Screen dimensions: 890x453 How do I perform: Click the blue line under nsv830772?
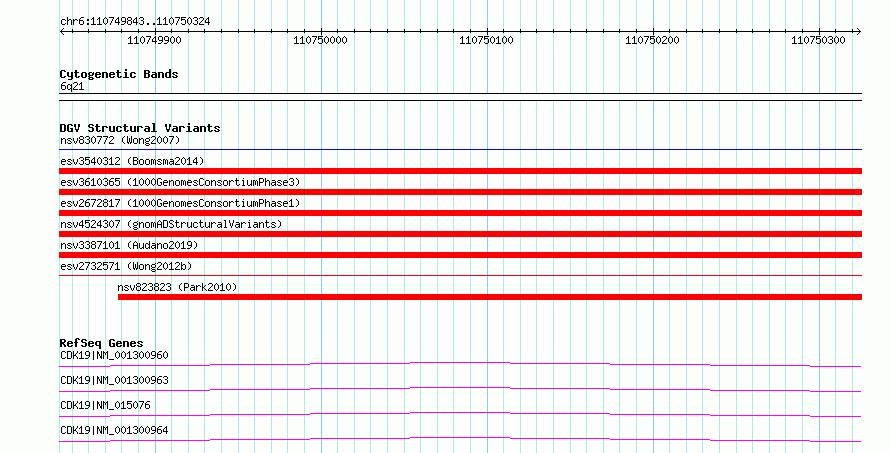point(460,150)
